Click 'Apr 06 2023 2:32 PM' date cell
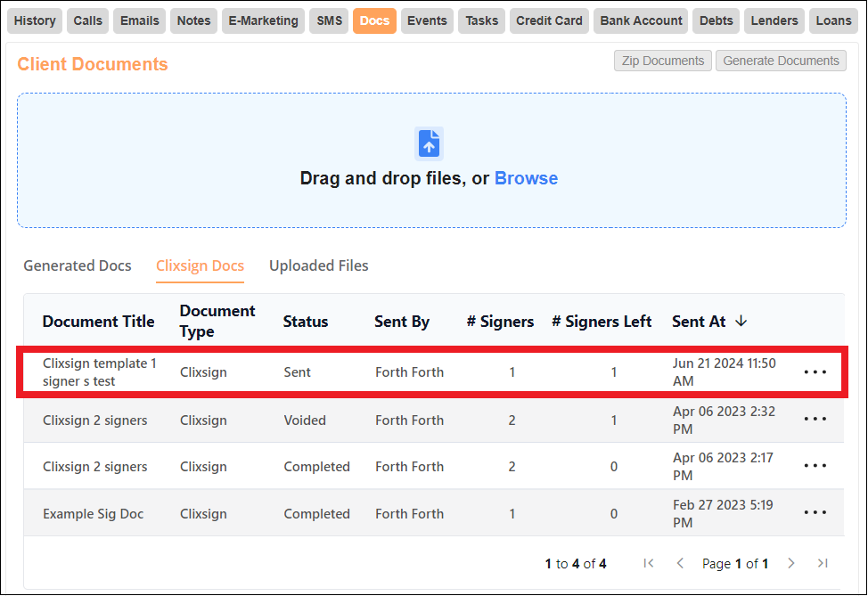This screenshot has height=596, width=868. click(x=724, y=420)
